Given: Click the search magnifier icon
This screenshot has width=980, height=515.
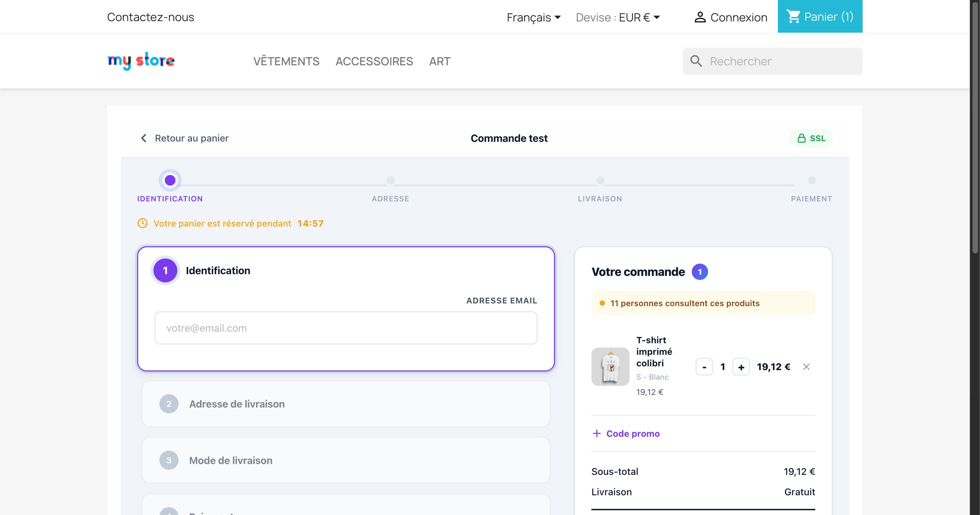Looking at the screenshot, I should tap(696, 61).
